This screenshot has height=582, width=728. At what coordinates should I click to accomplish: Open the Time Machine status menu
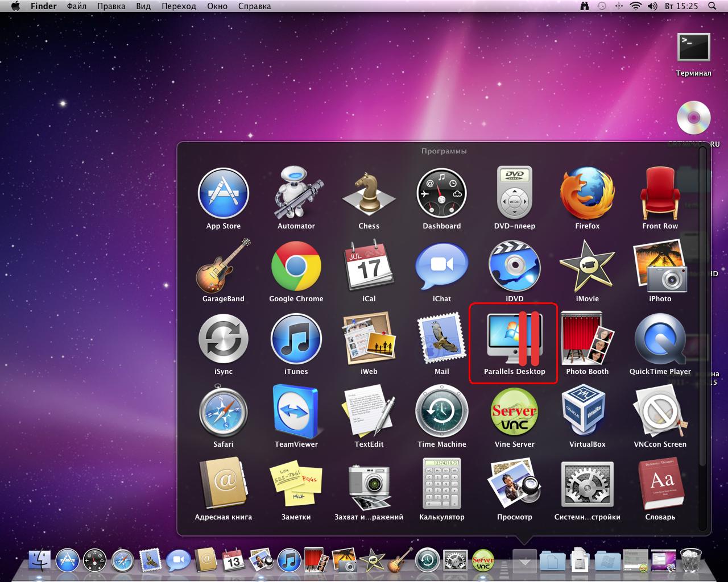[x=602, y=6]
